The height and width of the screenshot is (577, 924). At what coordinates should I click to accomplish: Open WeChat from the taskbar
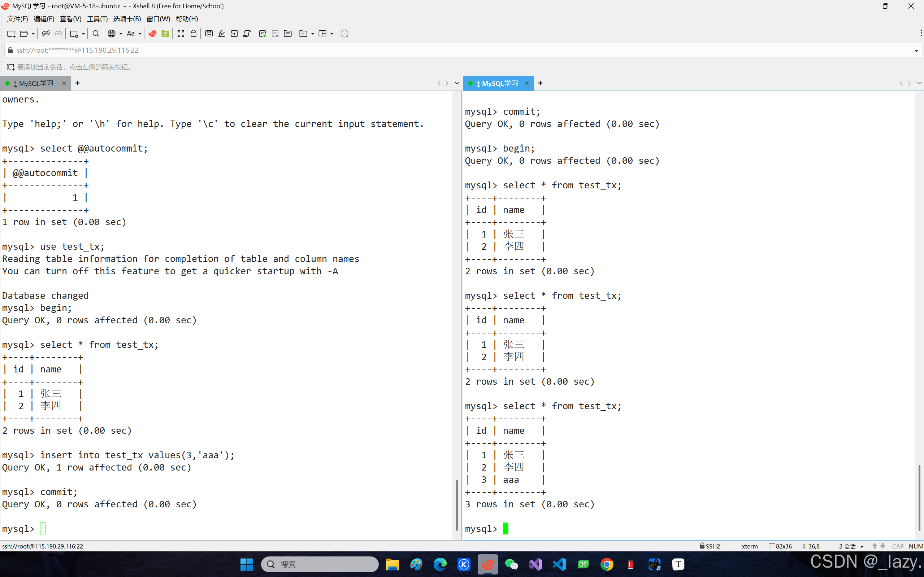tap(511, 564)
